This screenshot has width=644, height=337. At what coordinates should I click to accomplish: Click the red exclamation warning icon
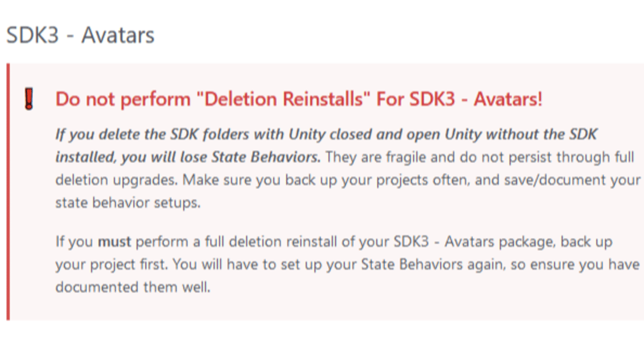click(29, 99)
